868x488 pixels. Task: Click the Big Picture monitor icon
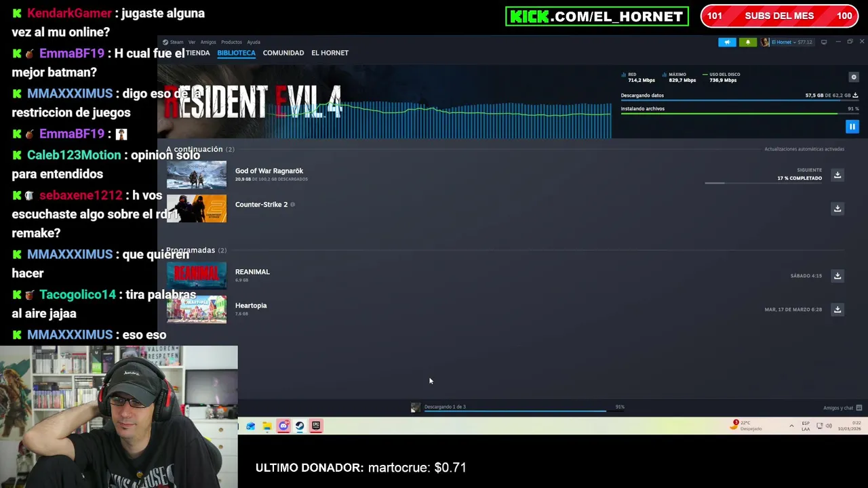click(824, 42)
